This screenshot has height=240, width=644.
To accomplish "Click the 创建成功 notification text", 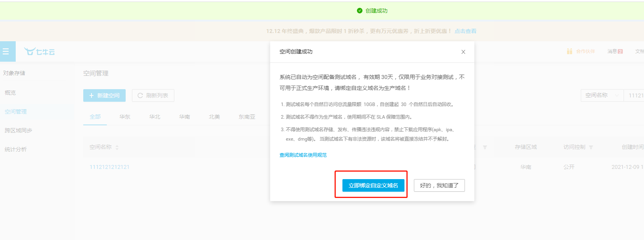I will coord(377,11).
